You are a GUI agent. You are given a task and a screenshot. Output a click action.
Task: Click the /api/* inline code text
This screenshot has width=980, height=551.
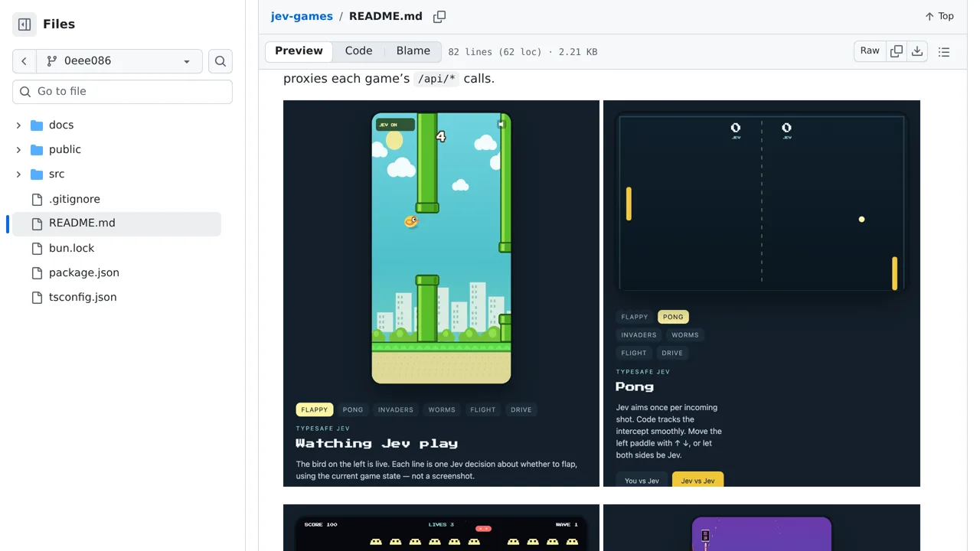tap(436, 79)
